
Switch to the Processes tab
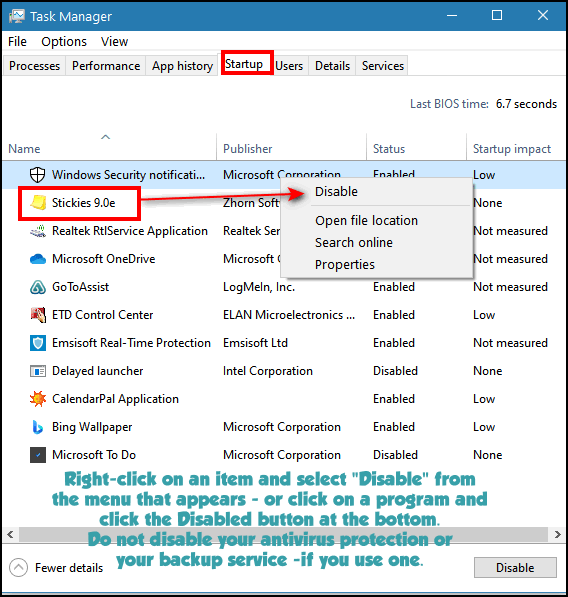(x=35, y=66)
